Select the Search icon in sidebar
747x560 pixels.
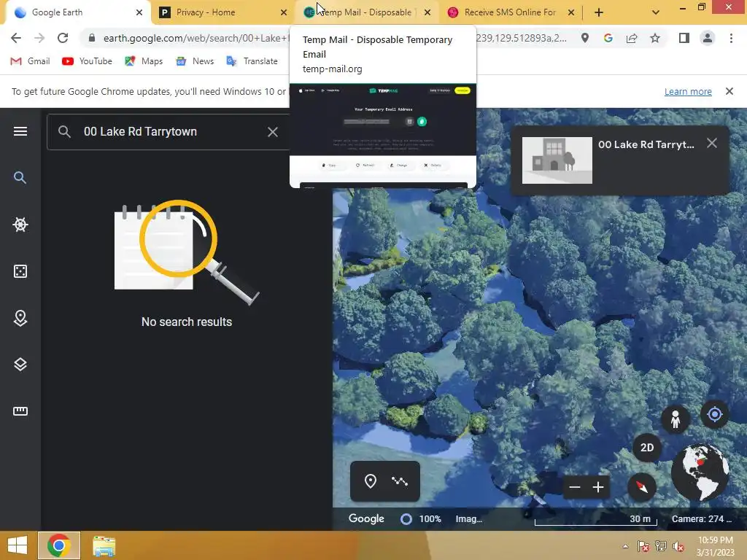click(20, 178)
